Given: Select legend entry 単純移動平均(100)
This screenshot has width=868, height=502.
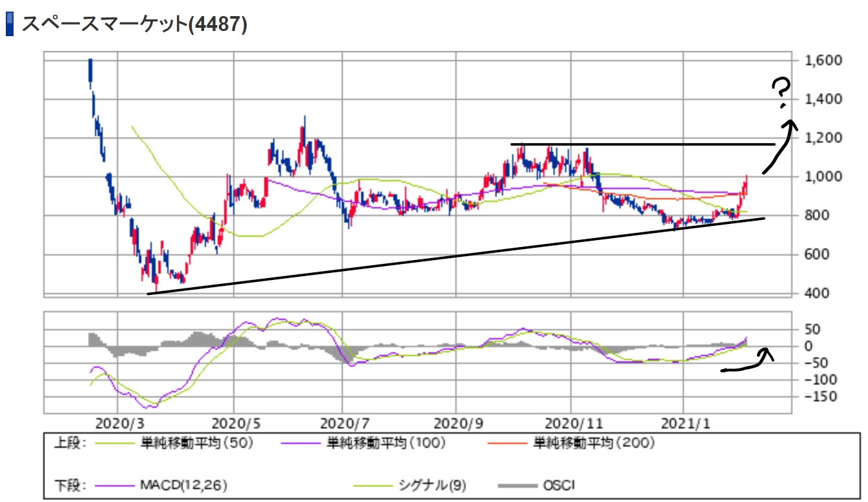Looking at the screenshot, I should pos(387,444).
